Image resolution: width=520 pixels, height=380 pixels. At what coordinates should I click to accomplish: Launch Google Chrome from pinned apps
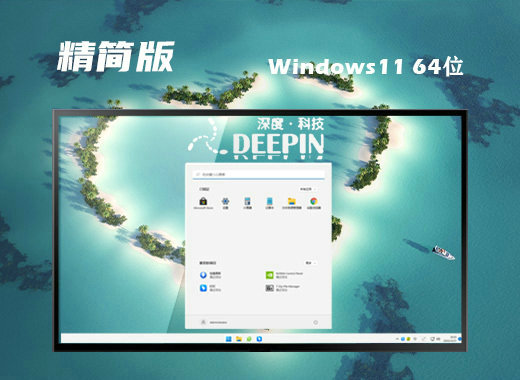click(314, 203)
